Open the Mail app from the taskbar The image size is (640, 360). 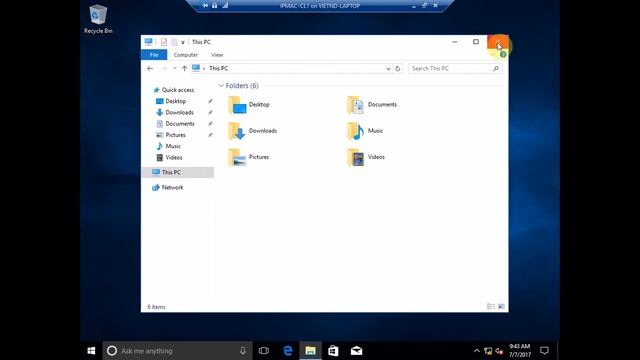coord(356,351)
